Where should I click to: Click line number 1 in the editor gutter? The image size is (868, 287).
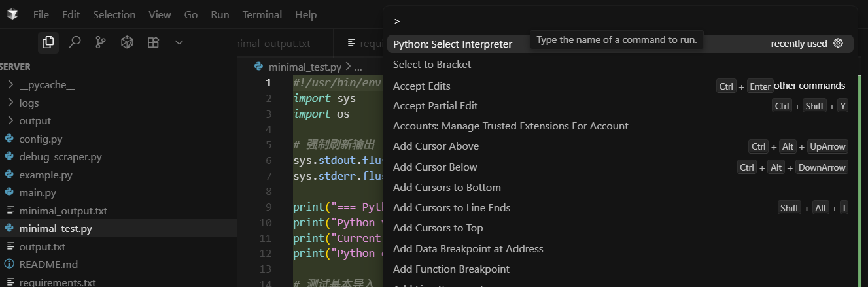(268, 83)
